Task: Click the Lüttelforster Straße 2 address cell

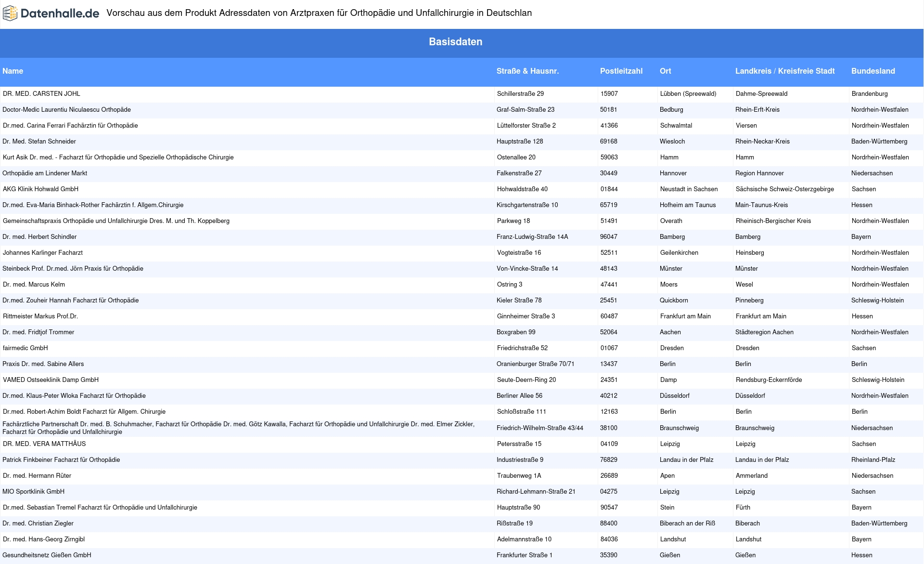Action: (526, 126)
